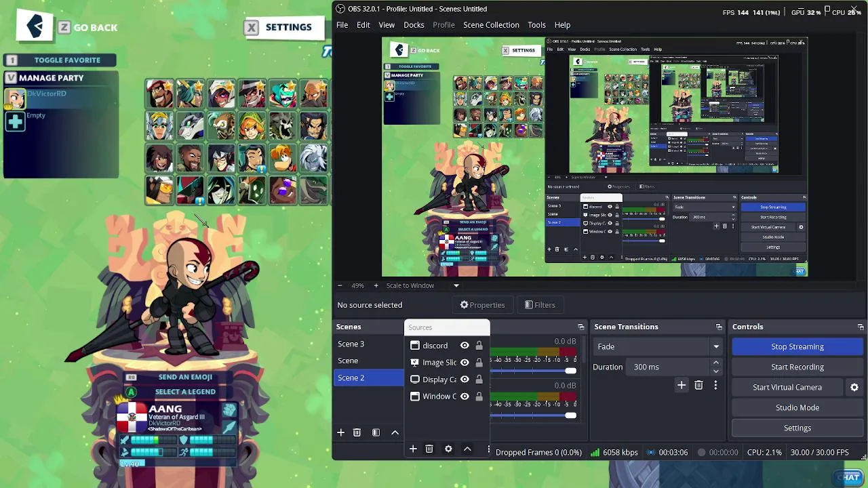Remove transition with the Scene Transitions trash icon

698,385
